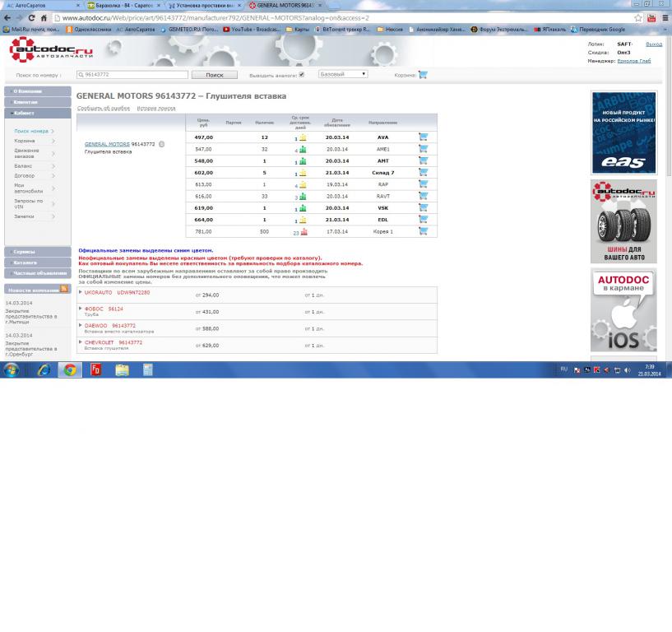The image size is (672, 632).
Task: Go to the browser home page icon
Action: click(44, 18)
